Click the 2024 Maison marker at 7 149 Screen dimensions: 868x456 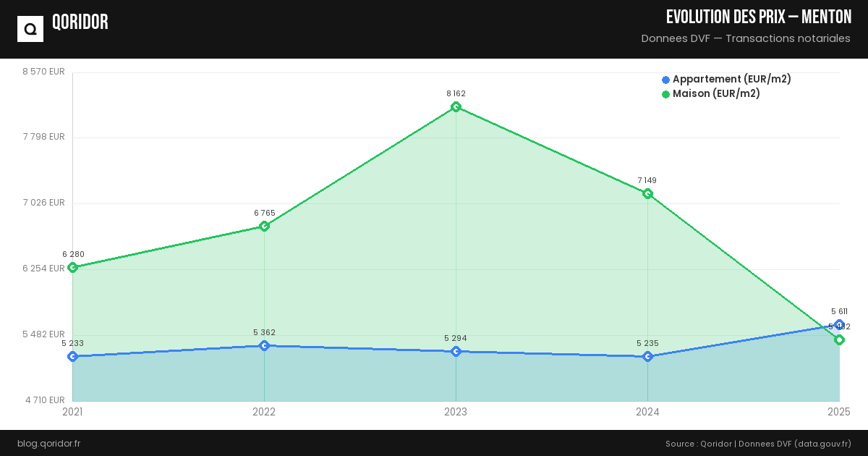(x=647, y=193)
